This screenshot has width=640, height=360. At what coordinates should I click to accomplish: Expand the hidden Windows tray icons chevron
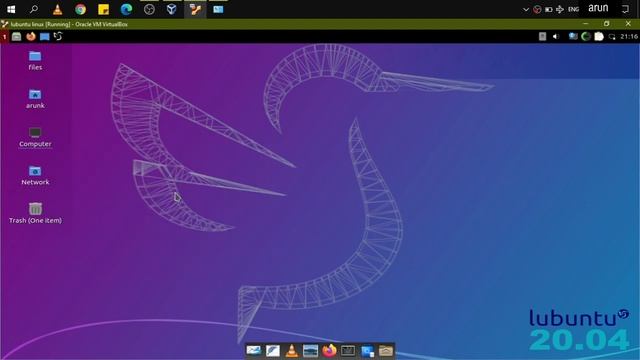click(526, 9)
